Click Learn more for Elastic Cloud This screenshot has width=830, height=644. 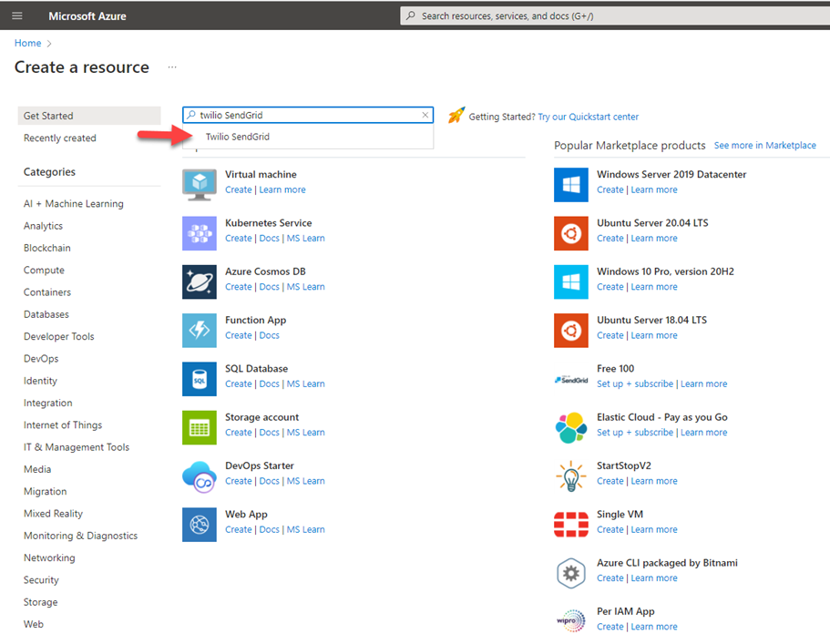[x=703, y=433]
